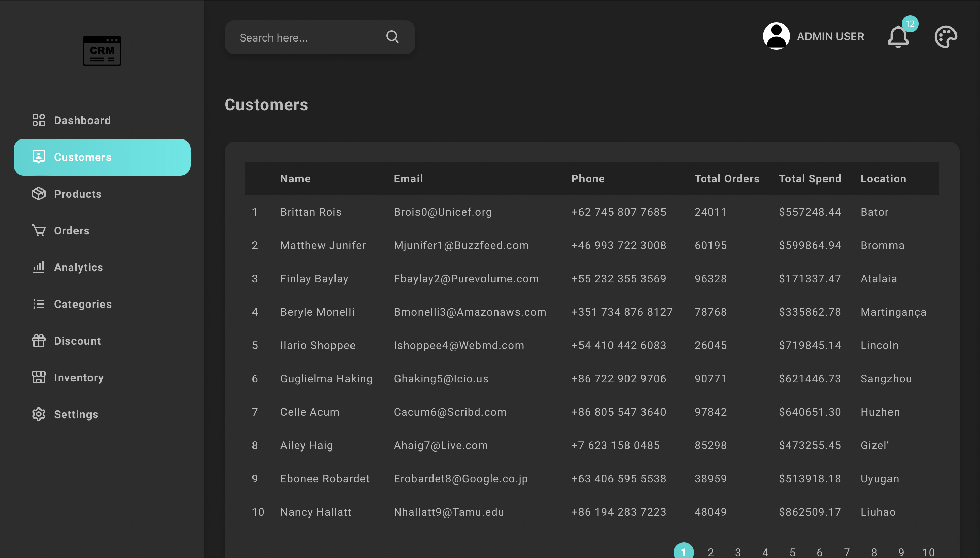Viewport: 980px width, 558px height.
Task: Click the notification bell showing 12 alerts
Action: [x=898, y=36]
